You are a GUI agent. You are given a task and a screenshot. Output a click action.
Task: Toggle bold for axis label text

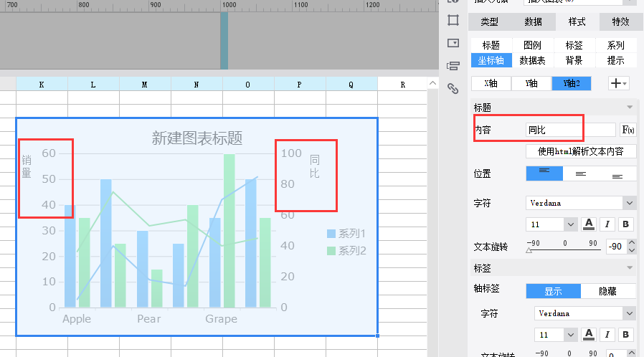[x=625, y=335]
